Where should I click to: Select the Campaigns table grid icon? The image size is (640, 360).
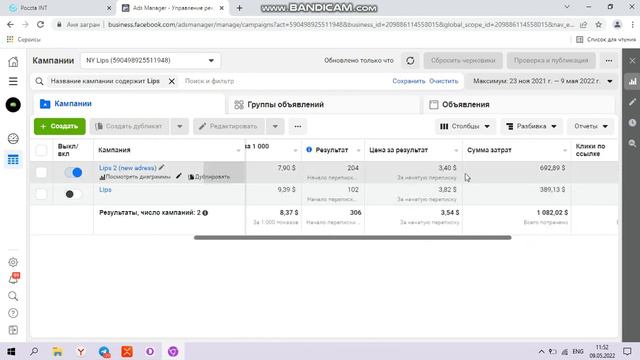[x=13, y=160]
